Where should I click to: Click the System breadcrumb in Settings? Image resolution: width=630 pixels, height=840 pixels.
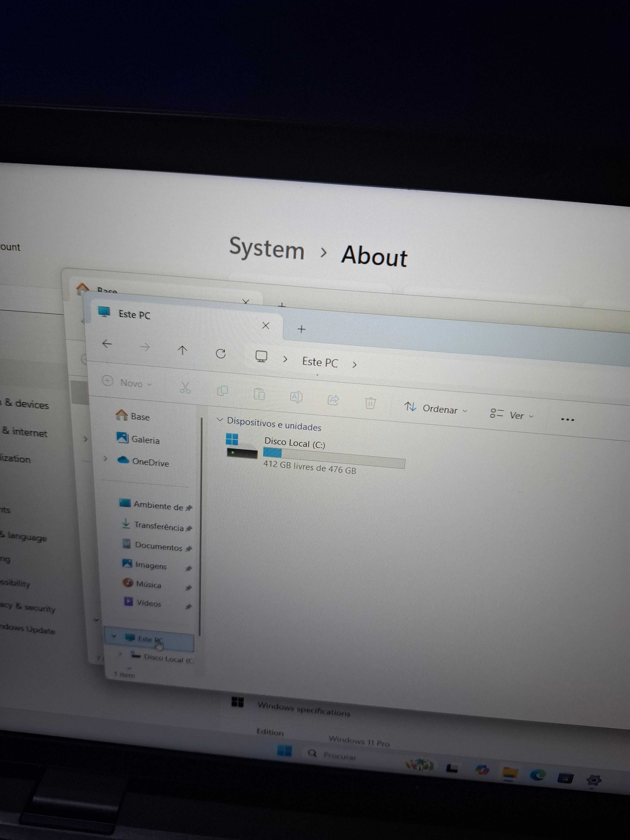(267, 249)
